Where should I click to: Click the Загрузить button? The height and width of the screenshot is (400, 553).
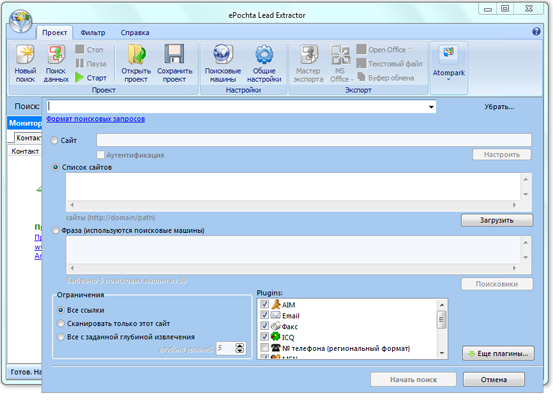497,220
